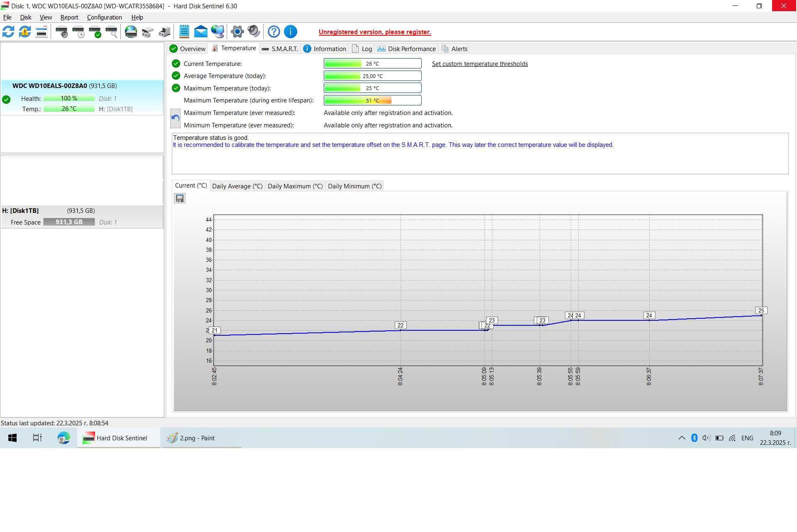Viewport: 797px width, 532px height.
Task: Switch to 2.png - Paint taskbar window
Action: (x=202, y=438)
